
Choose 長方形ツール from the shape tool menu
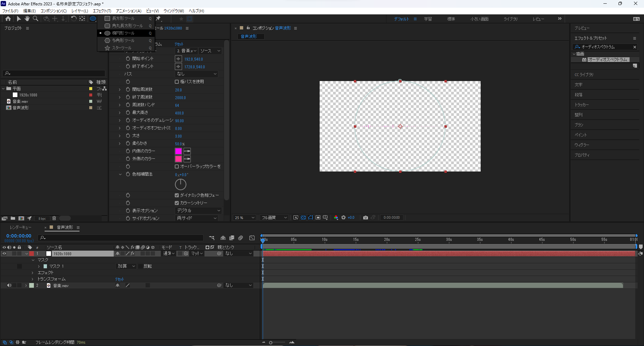tap(123, 18)
